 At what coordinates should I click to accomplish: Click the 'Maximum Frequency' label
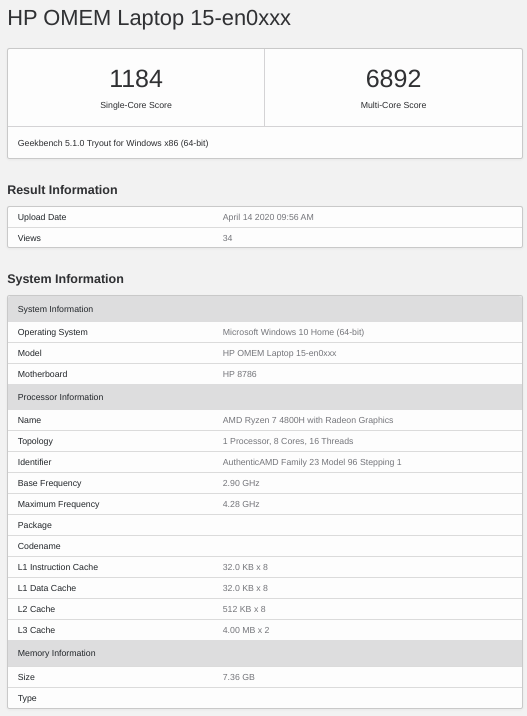(x=58, y=504)
